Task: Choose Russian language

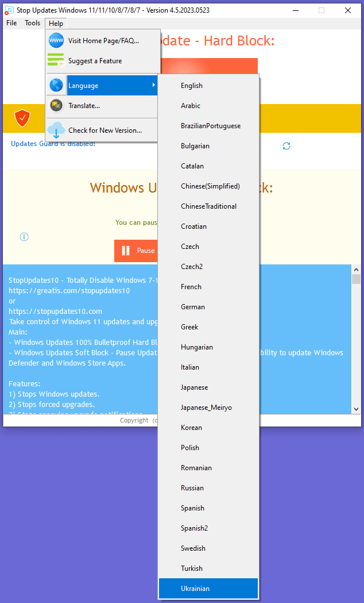Action: click(208, 488)
